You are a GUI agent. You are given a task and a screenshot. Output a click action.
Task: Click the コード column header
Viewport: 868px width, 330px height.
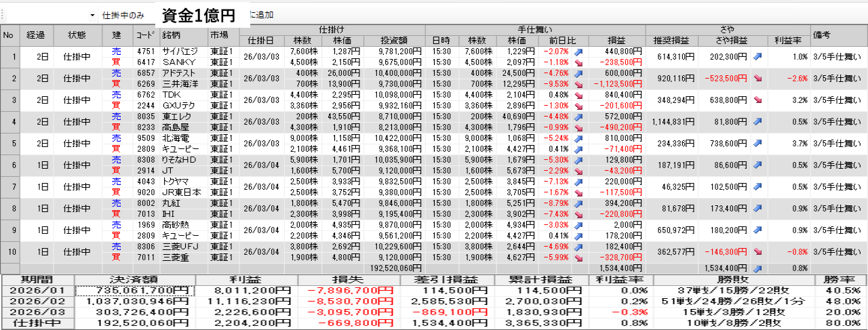[x=146, y=35]
